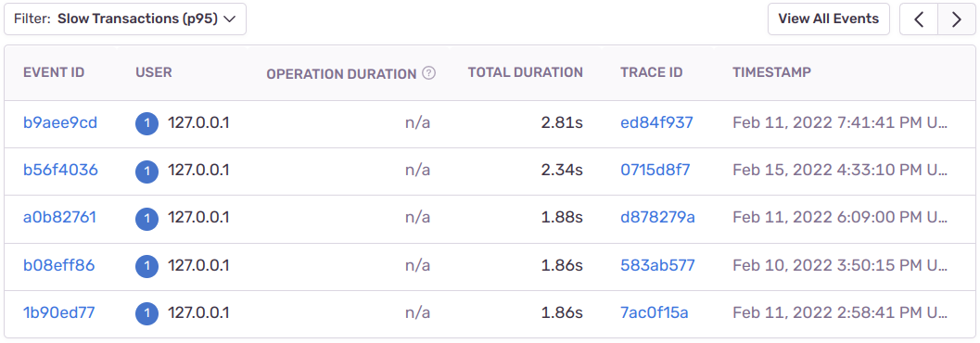Image resolution: width=980 pixels, height=343 pixels.
Task: Open event ID b9aee9cd
Action: [60, 123]
